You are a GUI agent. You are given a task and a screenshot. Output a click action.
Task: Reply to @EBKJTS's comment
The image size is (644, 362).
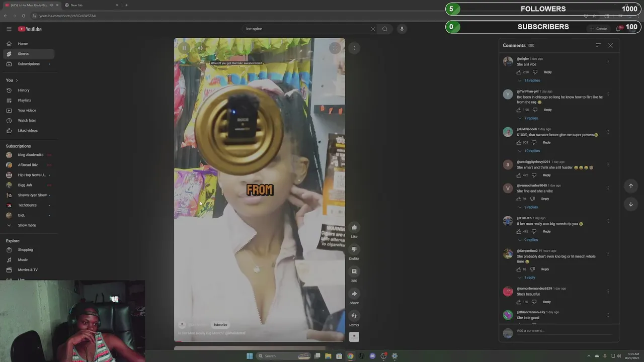pyautogui.click(x=547, y=231)
